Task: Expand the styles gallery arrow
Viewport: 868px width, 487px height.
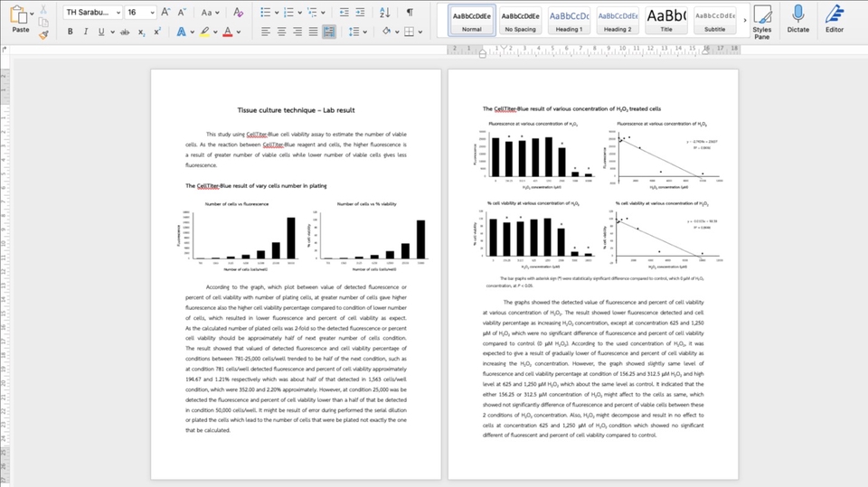Action: [744, 21]
